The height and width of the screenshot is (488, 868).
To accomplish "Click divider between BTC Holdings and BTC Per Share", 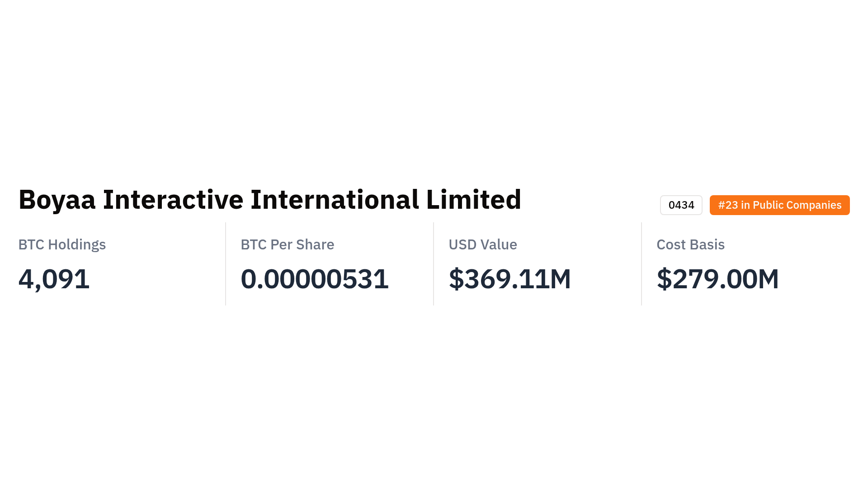I will 226,264.
